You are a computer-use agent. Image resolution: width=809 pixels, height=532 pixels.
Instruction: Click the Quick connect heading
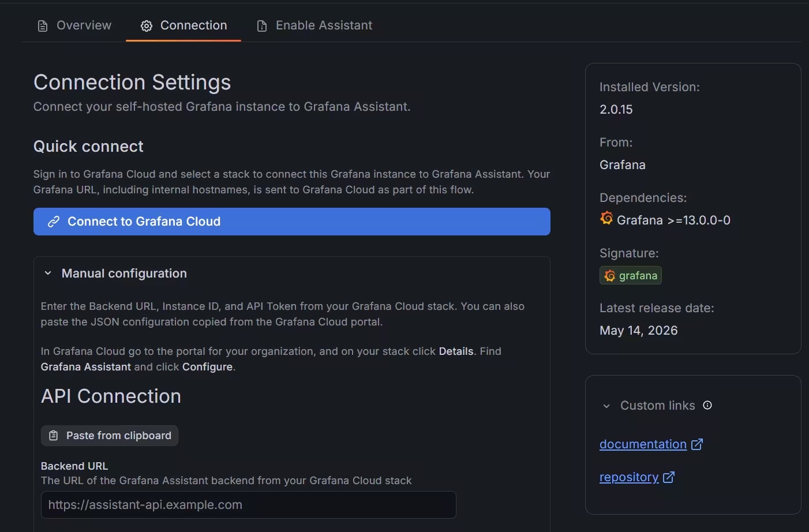[88, 147]
